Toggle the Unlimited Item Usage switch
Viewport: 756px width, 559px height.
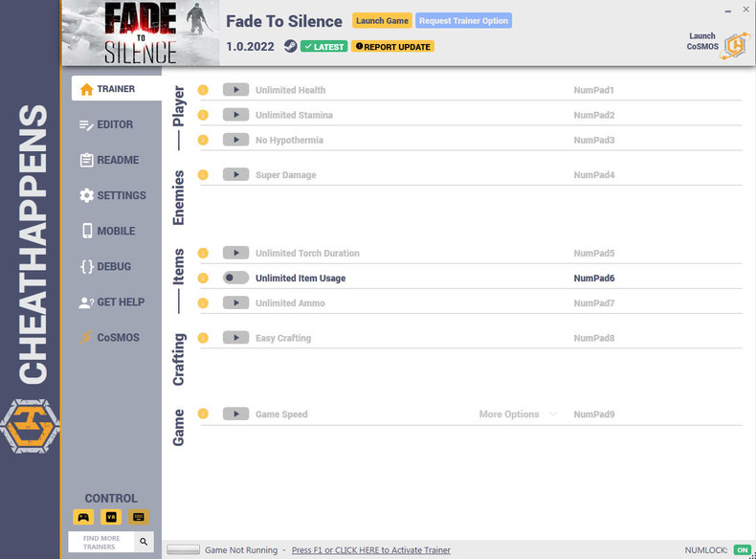pos(235,278)
